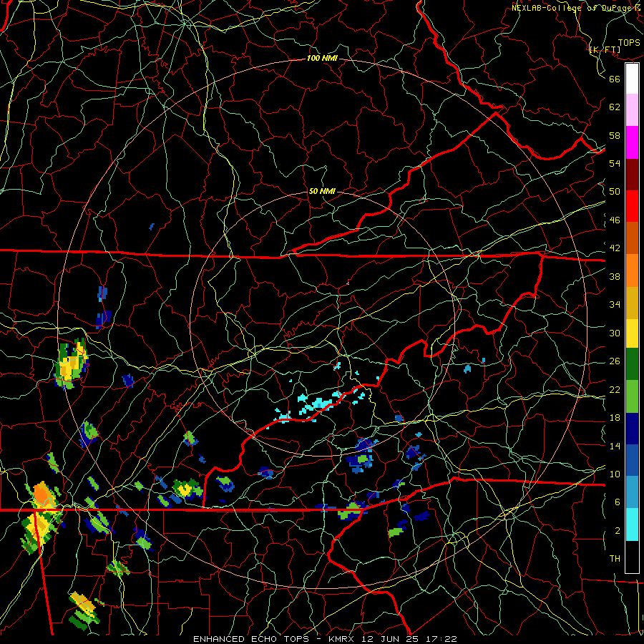Click the 42 legend scale label
Screen dimensions: 644x644
(615, 248)
